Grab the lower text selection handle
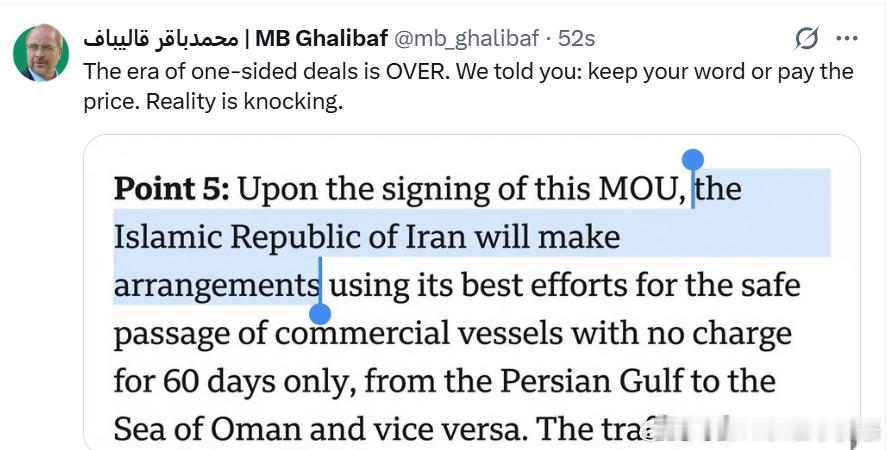Viewport: 890px width, 450px height. click(x=320, y=314)
